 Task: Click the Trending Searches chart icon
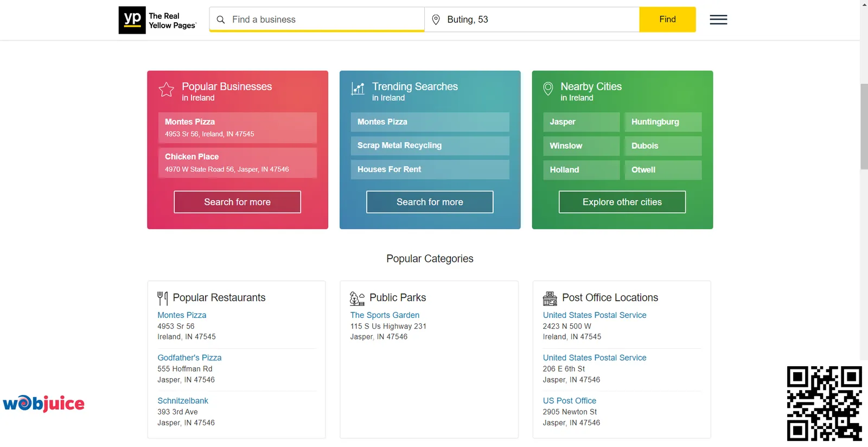pos(358,88)
